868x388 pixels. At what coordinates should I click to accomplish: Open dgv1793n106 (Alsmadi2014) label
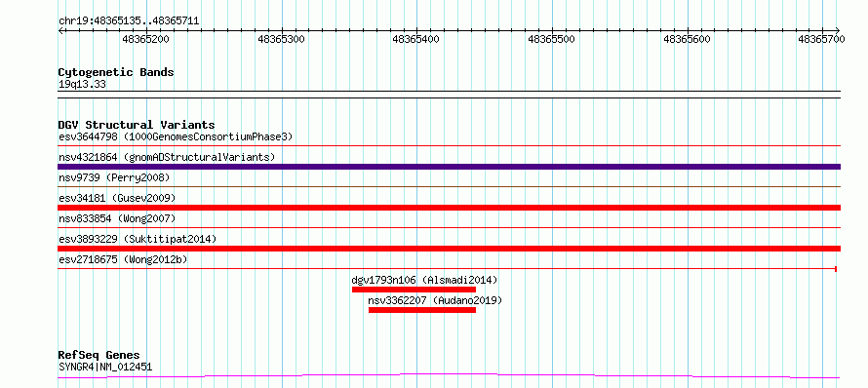[x=424, y=280]
